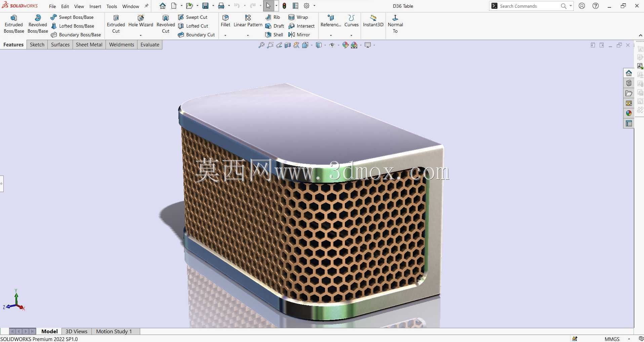Switch to the Evaluate tab
This screenshot has height=342, width=644.
pos(150,45)
